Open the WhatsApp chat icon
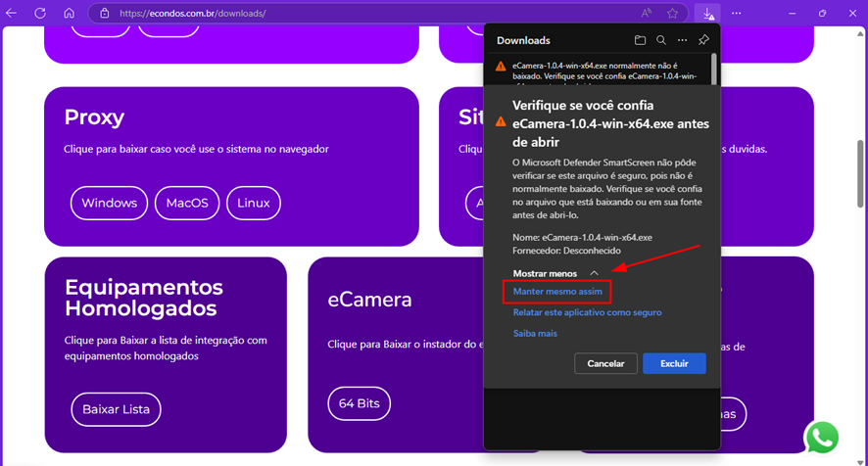868x466 pixels. point(822,438)
